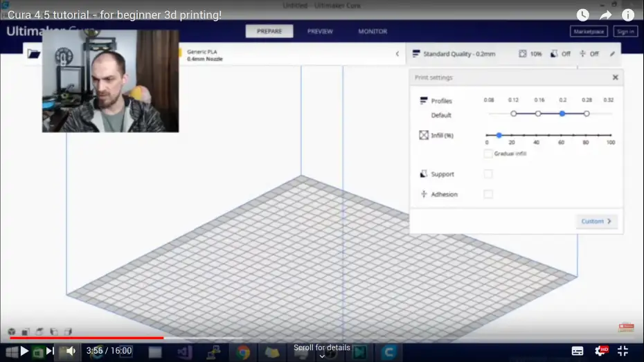The width and height of the screenshot is (644, 362).
Task: Click the infill percentage slider handle
Action: click(x=499, y=135)
